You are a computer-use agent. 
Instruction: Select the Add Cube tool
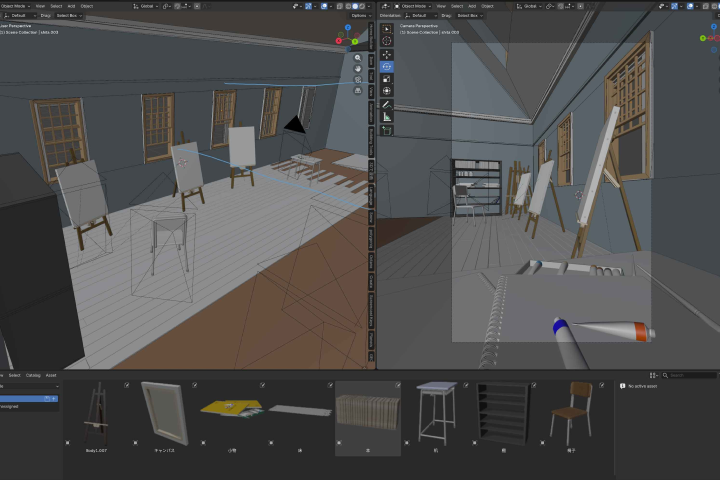click(x=387, y=131)
